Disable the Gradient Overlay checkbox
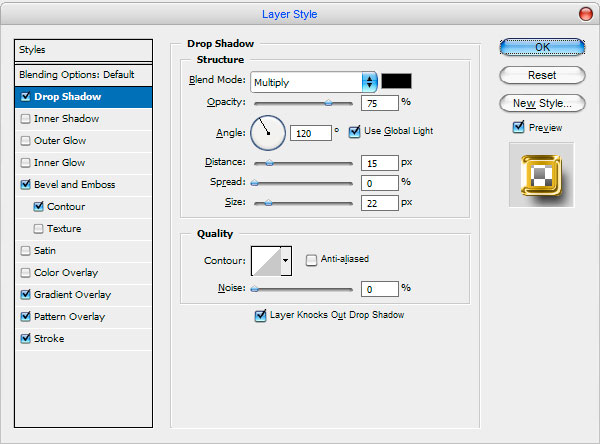The width and height of the screenshot is (600, 444). pos(26,294)
